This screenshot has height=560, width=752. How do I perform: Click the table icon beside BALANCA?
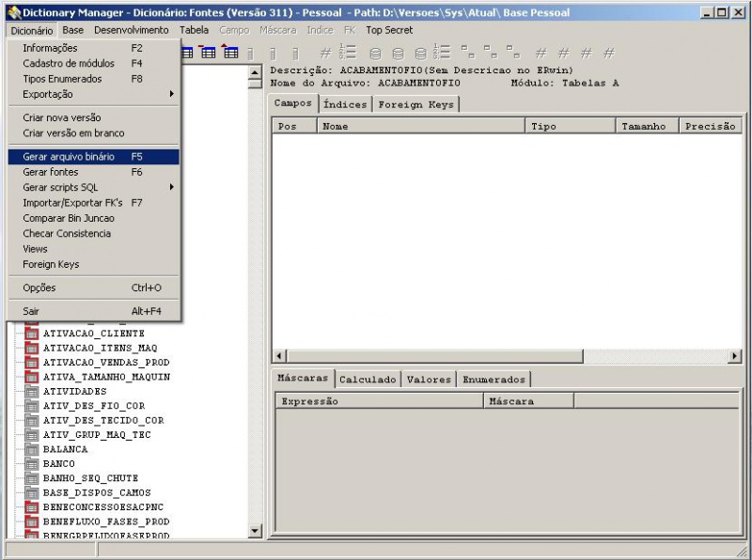tap(31, 449)
